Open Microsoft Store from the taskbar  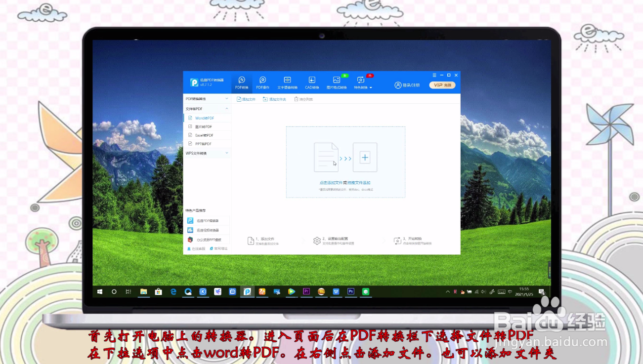[x=159, y=292]
